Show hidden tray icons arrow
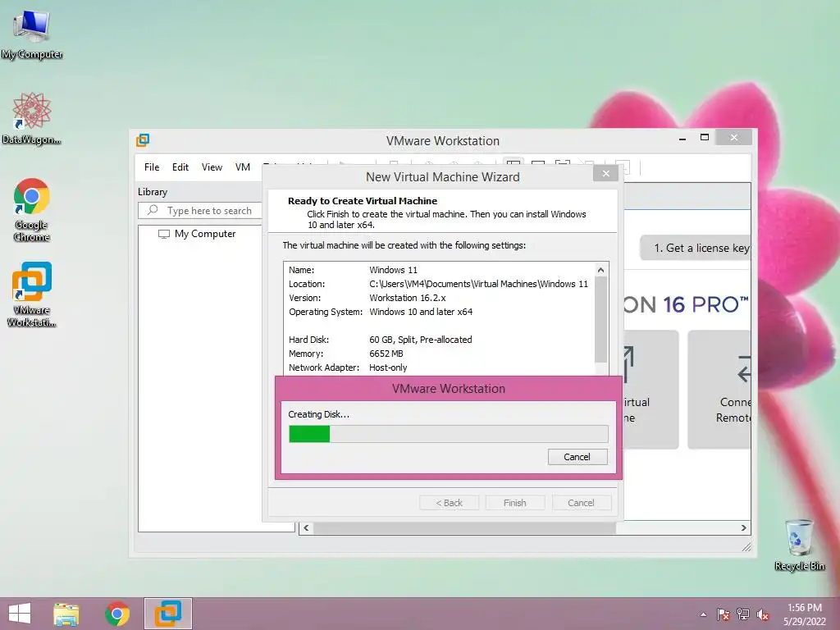Image resolution: width=840 pixels, height=630 pixels. point(703,615)
